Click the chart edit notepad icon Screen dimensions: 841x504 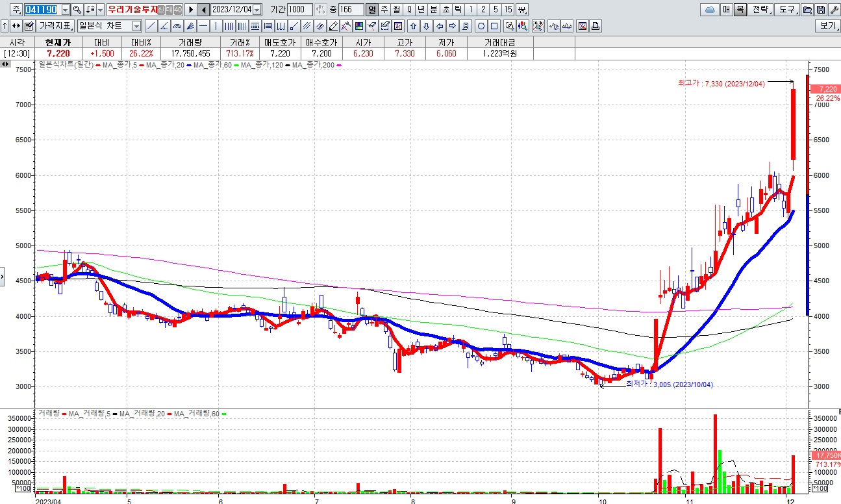[x=29, y=26]
